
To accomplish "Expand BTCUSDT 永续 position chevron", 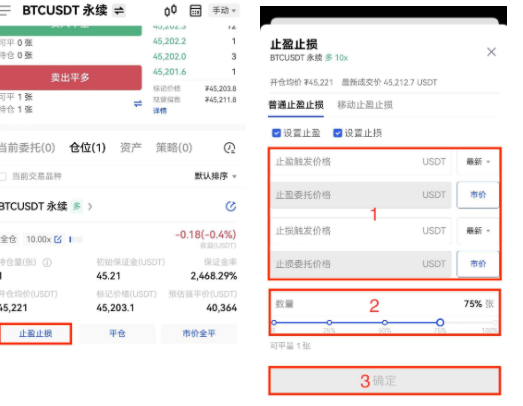I will tap(90, 207).
